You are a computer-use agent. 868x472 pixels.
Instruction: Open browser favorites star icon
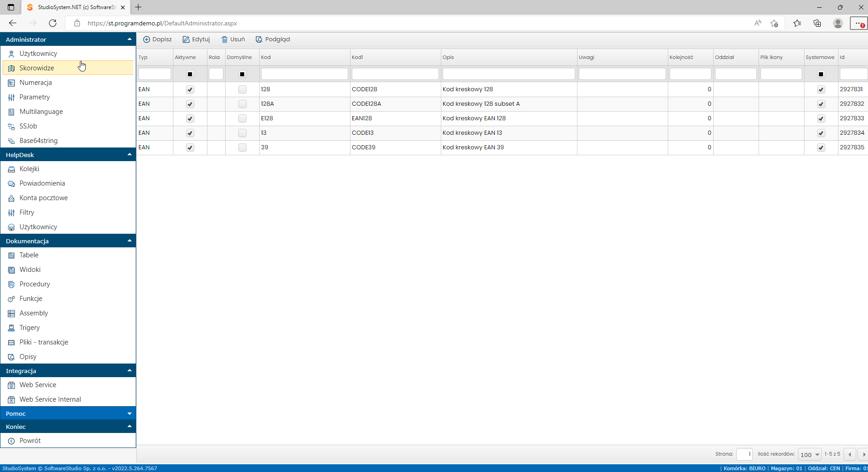click(797, 23)
